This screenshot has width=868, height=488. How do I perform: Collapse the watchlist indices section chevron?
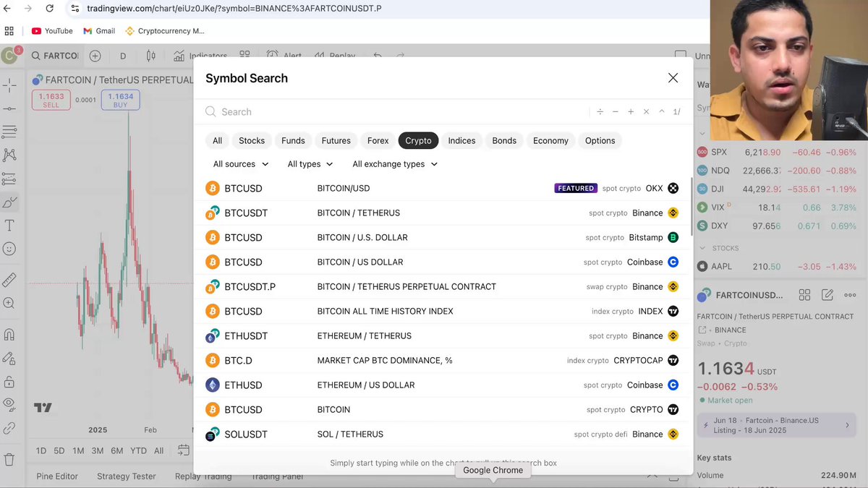(702, 134)
